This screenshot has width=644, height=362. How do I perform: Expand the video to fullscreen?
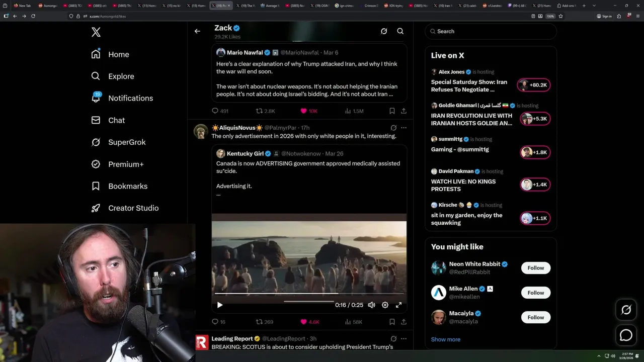tap(398, 305)
